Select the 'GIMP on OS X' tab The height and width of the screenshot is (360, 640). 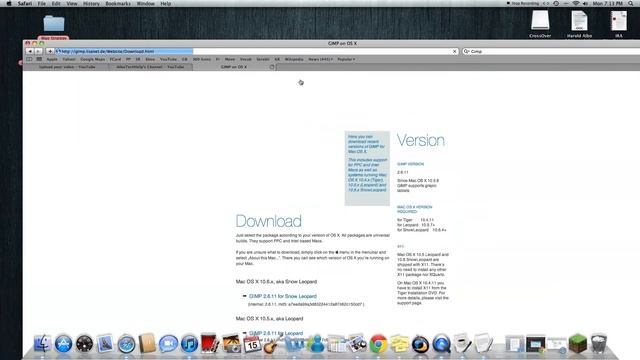234,67
